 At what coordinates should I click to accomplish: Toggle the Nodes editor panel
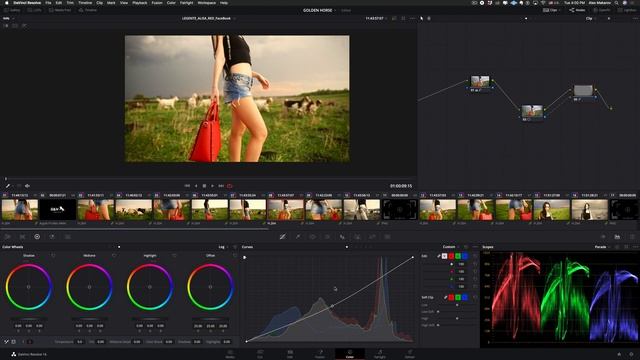[x=577, y=10]
